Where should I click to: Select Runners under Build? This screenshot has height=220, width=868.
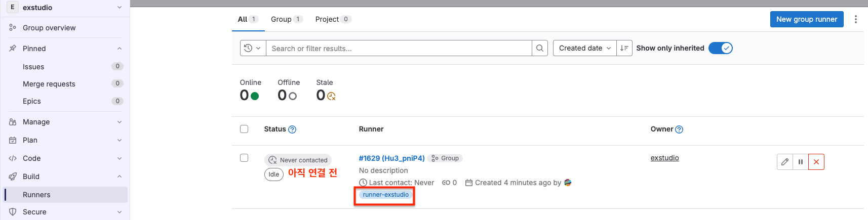point(66,195)
